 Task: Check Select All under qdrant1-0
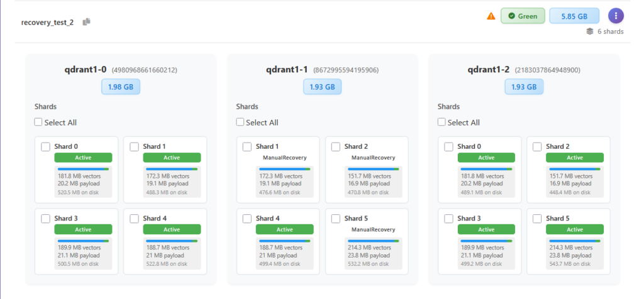tap(39, 122)
